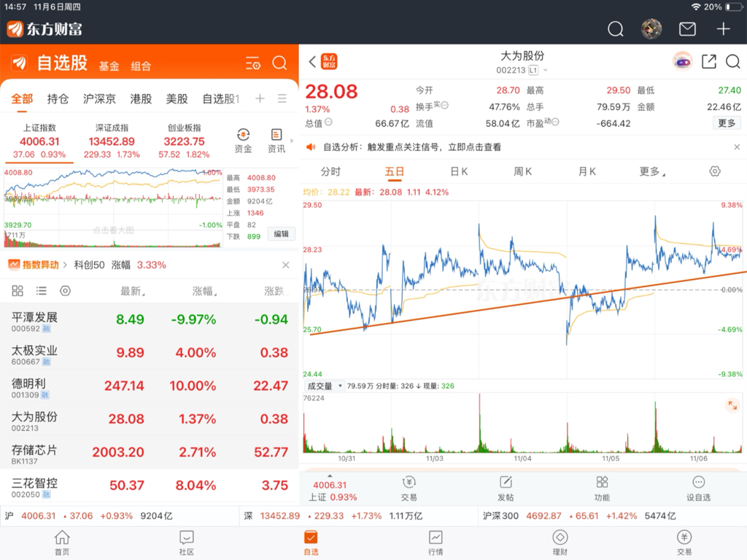Open 交易 in the bottom navigation bar
The height and width of the screenshot is (560, 747).
coord(684,542)
